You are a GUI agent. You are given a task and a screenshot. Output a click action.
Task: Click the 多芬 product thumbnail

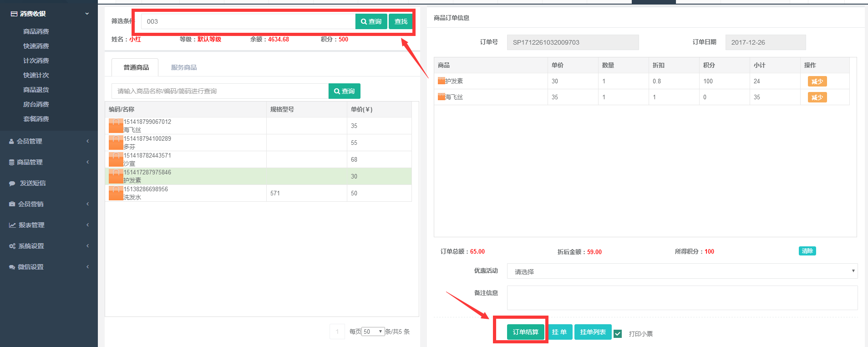click(116, 143)
